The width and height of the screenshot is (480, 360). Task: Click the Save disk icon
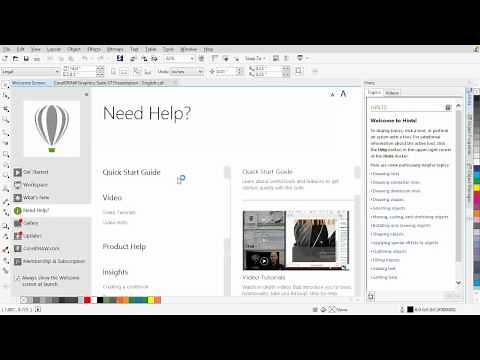pos(26,59)
